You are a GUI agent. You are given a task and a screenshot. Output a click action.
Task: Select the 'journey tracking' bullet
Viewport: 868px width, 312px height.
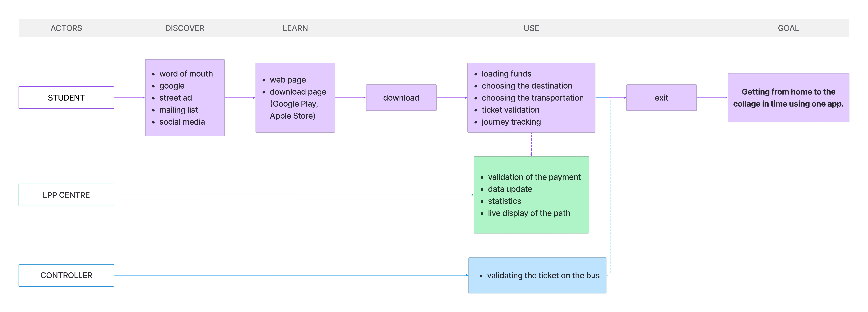[x=511, y=122]
